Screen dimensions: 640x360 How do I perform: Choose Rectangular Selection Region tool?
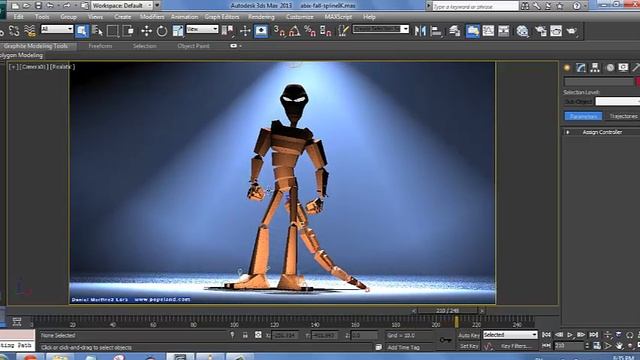pos(113,31)
